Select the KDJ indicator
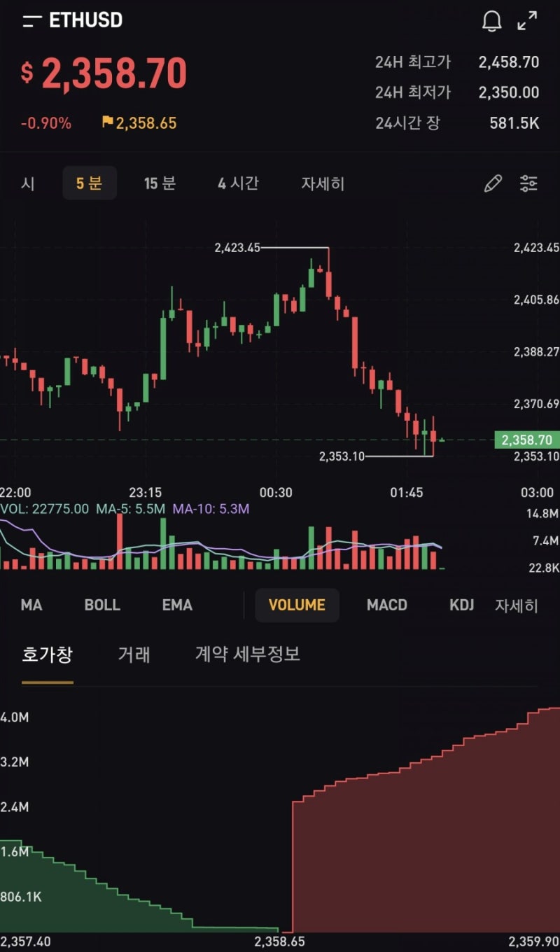Image resolution: width=560 pixels, height=952 pixels. 460,605
